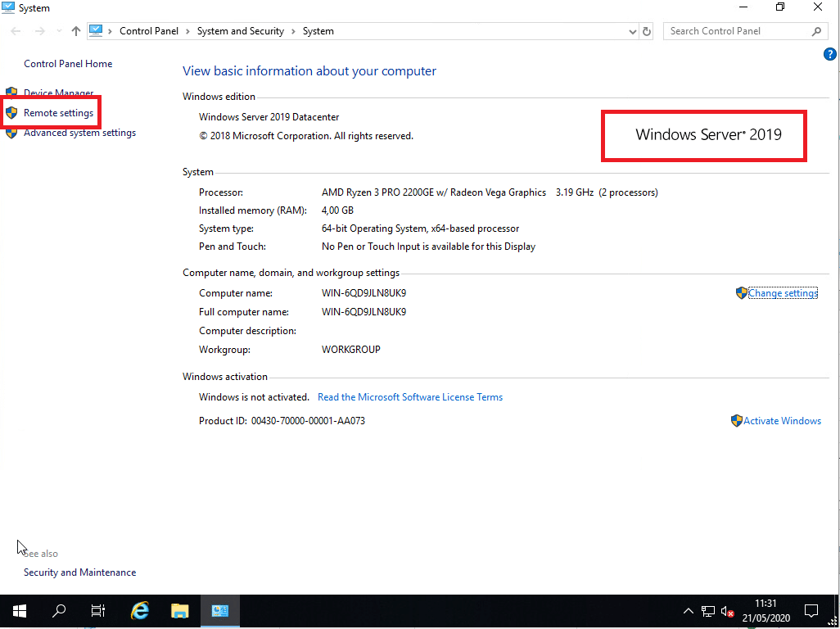Click 'Windows is not activated.' text

254,397
